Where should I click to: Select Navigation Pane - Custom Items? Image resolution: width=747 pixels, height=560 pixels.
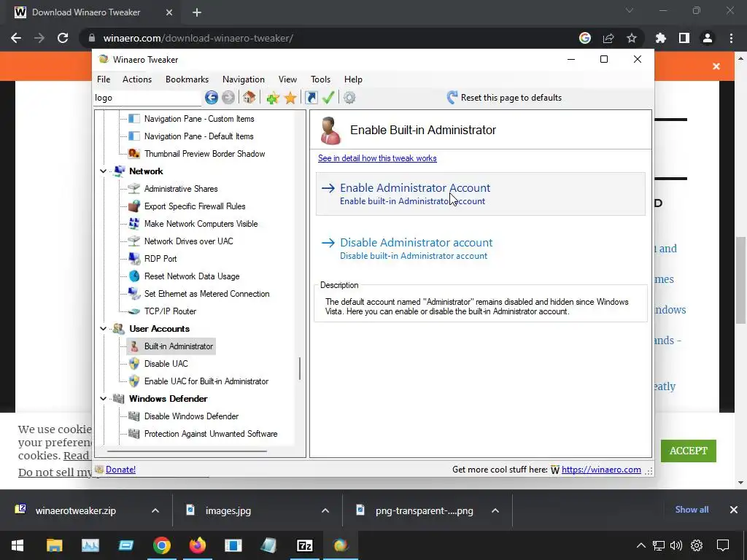point(199,119)
